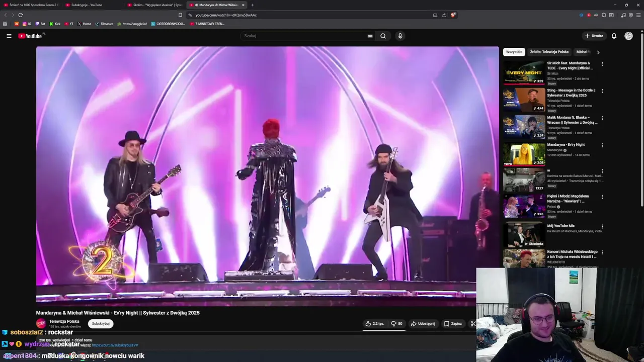Share video via Udostępnij
This screenshot has width=644, height=362.
pos(423,324)
